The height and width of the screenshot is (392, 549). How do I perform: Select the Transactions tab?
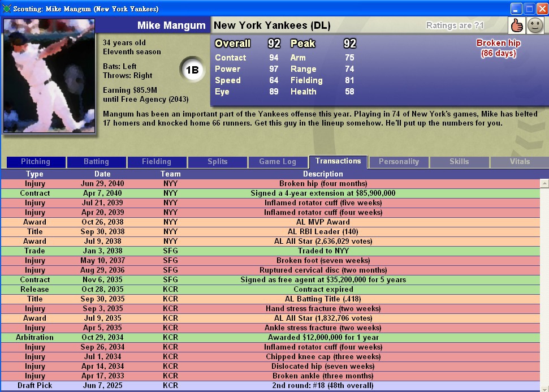[x=338, y=161]
